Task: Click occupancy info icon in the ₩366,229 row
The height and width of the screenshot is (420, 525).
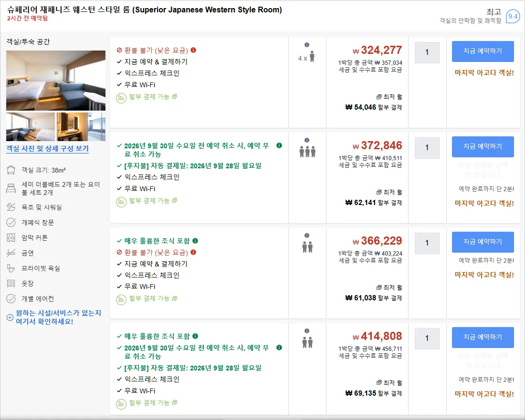Action: pyautogui.click(x=307, y=236)
